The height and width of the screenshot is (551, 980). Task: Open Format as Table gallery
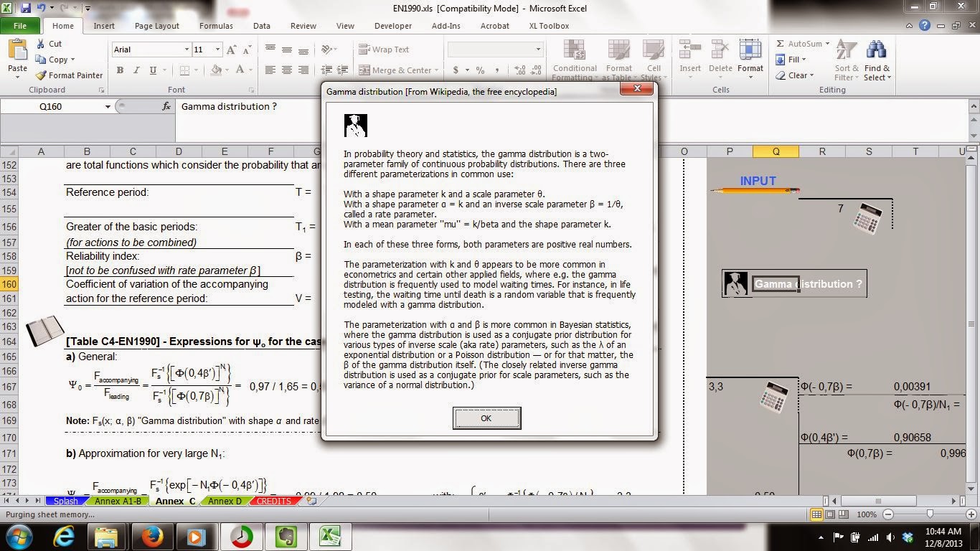click(x=619, y=60)
